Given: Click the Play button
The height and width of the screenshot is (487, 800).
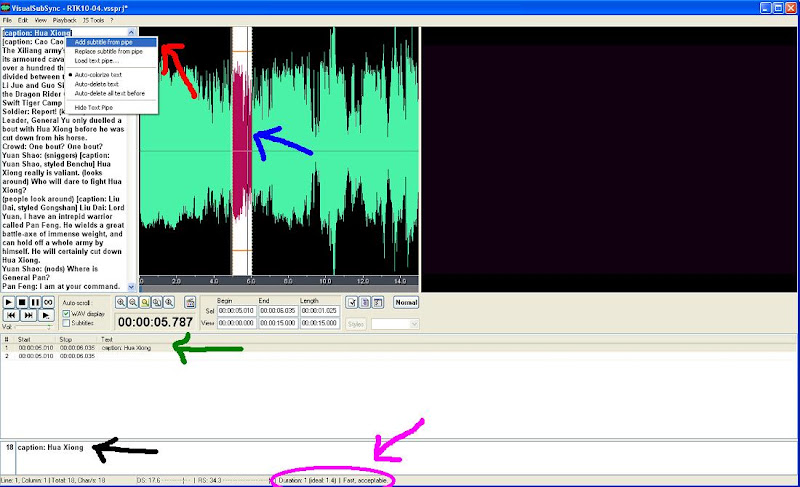Looking at the screenshot, I should 9,302.
